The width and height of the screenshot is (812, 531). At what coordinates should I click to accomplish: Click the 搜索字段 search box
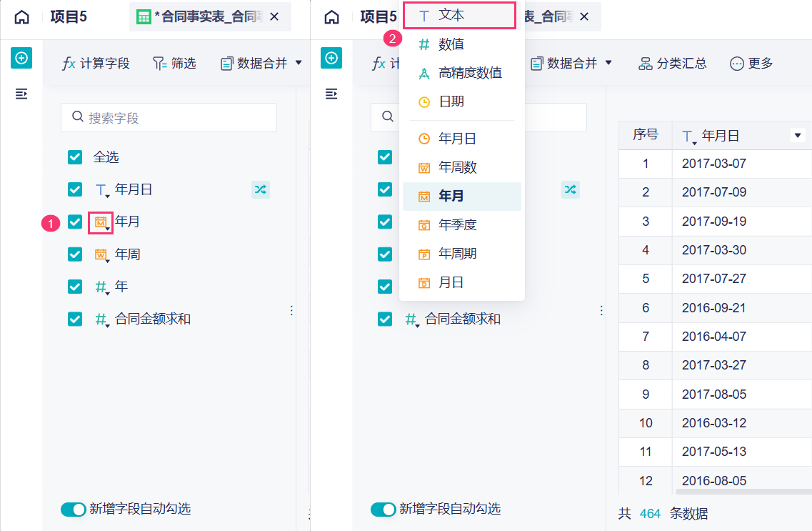(x=169, y=118)
